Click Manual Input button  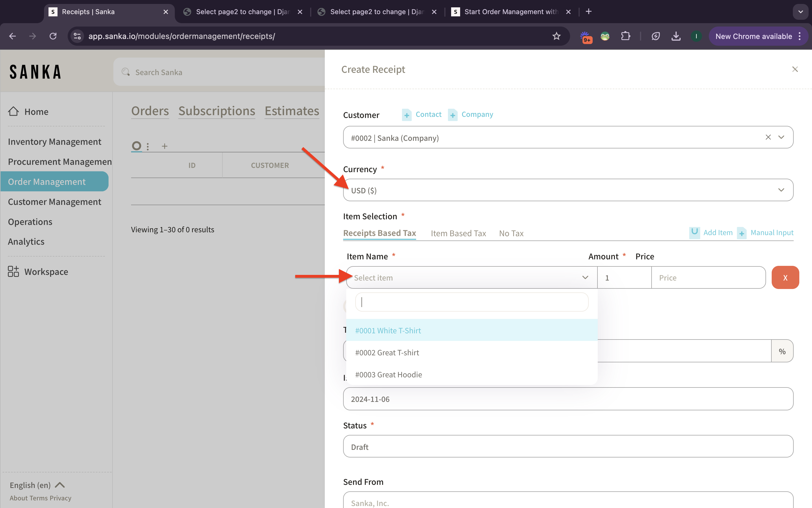tap(765, 233)
